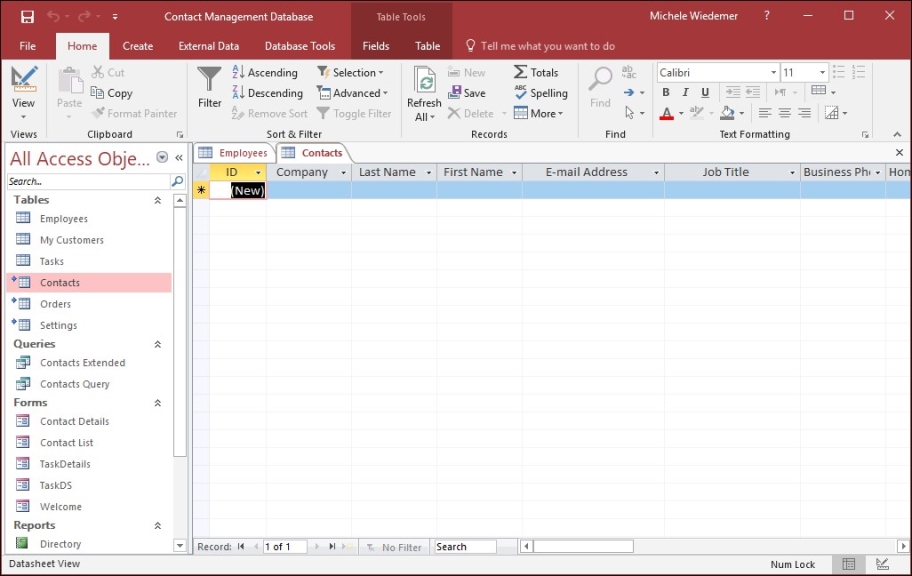Screen dimensions: 912x576
Task: Open the Company column filter dropdown
Action: coord(343,172)
